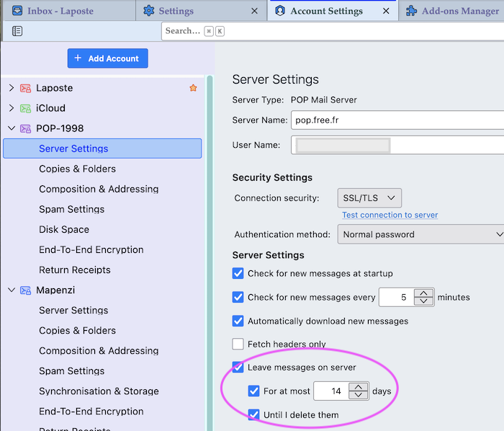
Task: Select Server Settings under POP-1998
Action: 102,148
